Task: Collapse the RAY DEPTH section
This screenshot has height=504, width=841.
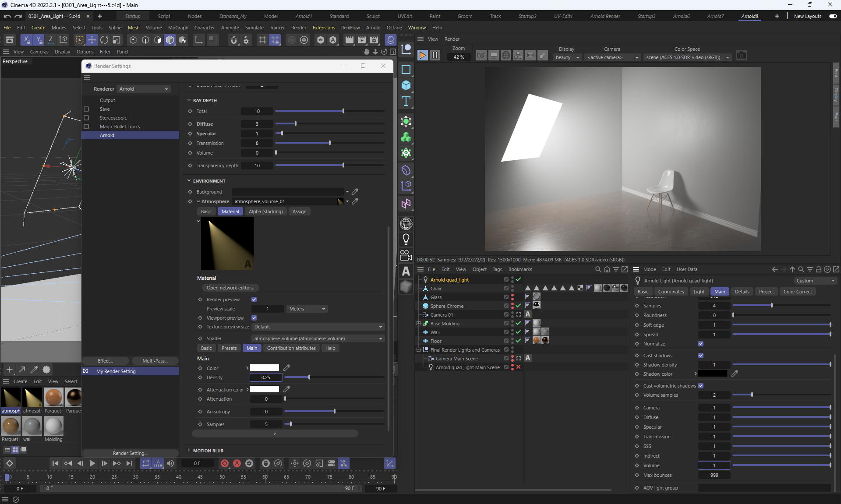Action: pyautogui.click(x=189, y=100)
